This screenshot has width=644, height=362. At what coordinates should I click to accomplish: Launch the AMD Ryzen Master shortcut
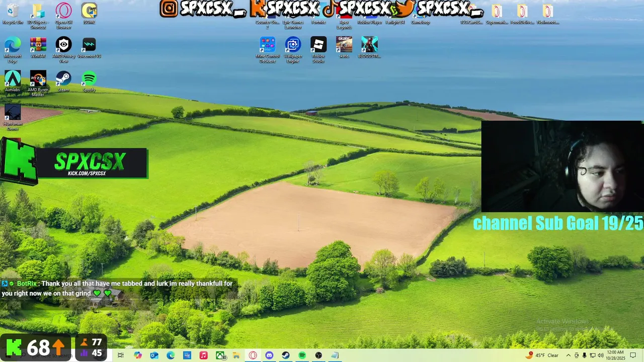(38, 83)
